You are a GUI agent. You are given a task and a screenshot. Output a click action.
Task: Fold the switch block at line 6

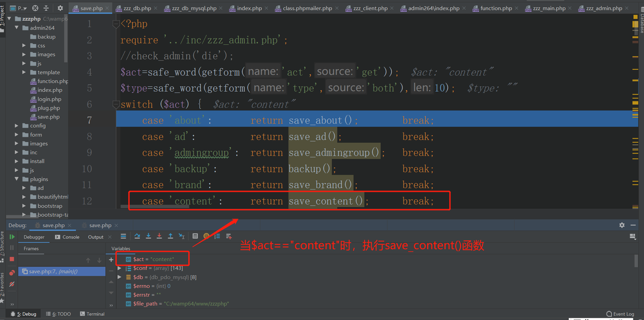115,104
